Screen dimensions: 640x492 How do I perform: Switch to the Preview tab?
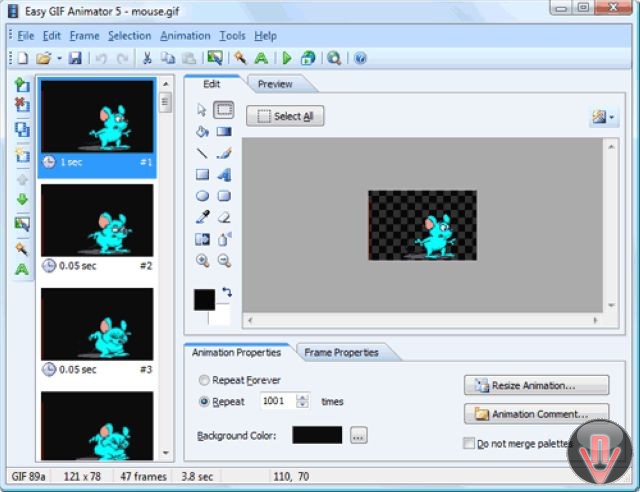coord(275,84)
